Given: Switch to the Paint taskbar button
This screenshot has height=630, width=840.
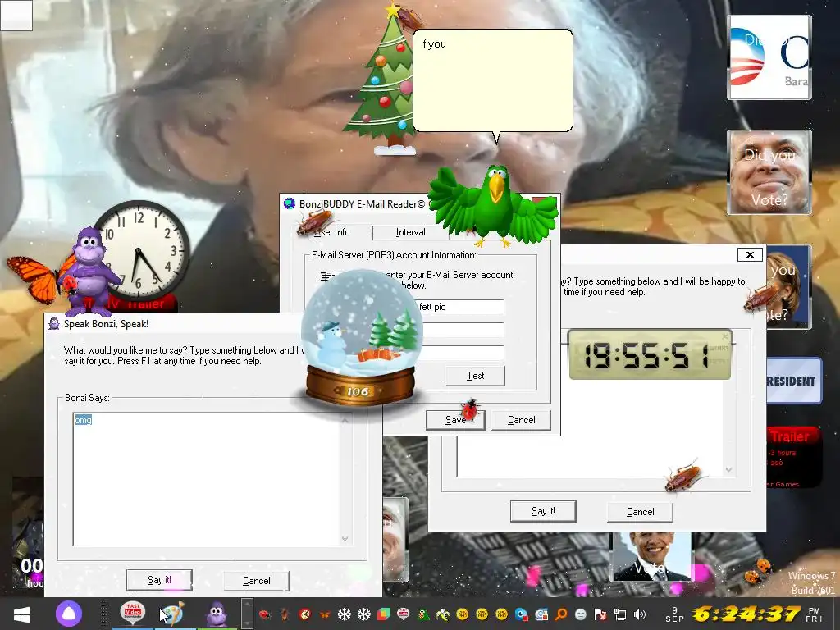Looking at the screenshot, I should click(x=175, y=614).
